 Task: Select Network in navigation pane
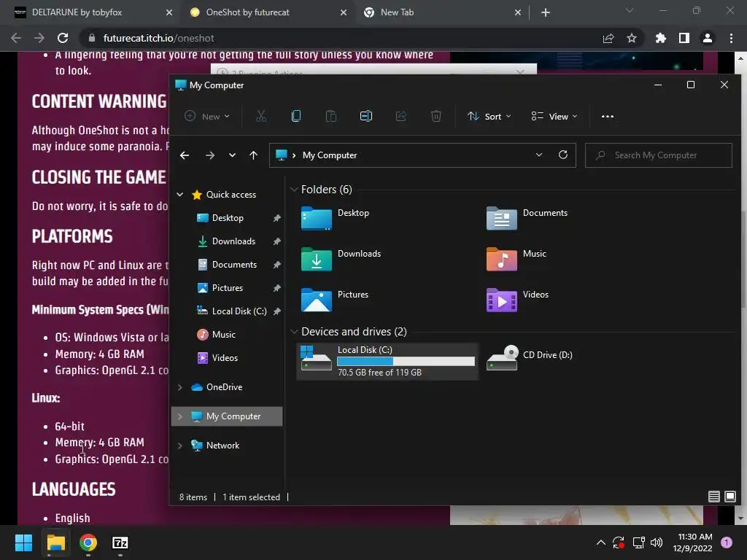pos(222,446)
